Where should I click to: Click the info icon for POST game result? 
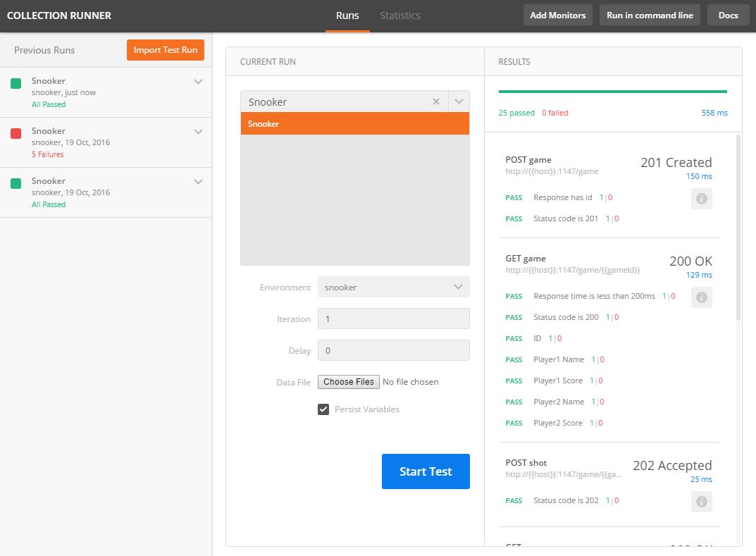click(702, 199)
